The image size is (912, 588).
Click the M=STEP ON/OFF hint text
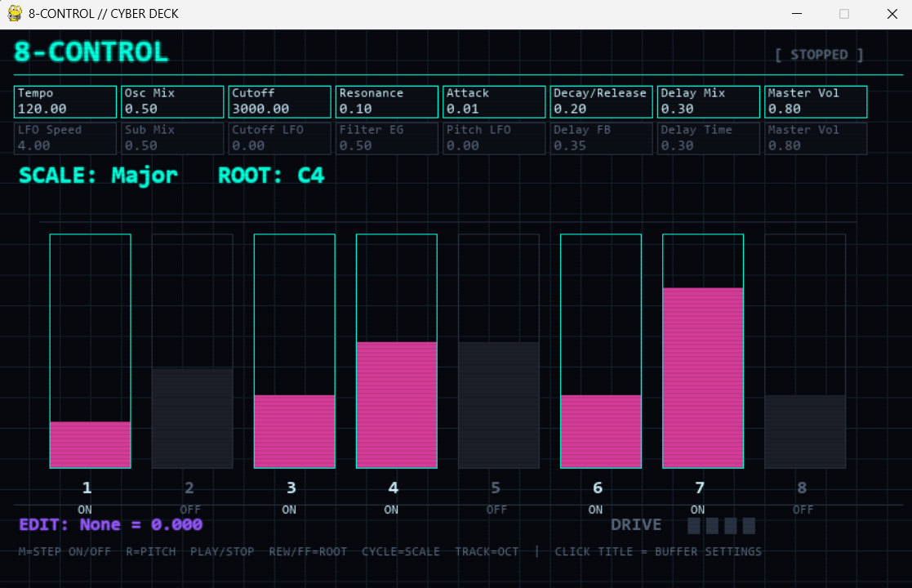[65, 551]
